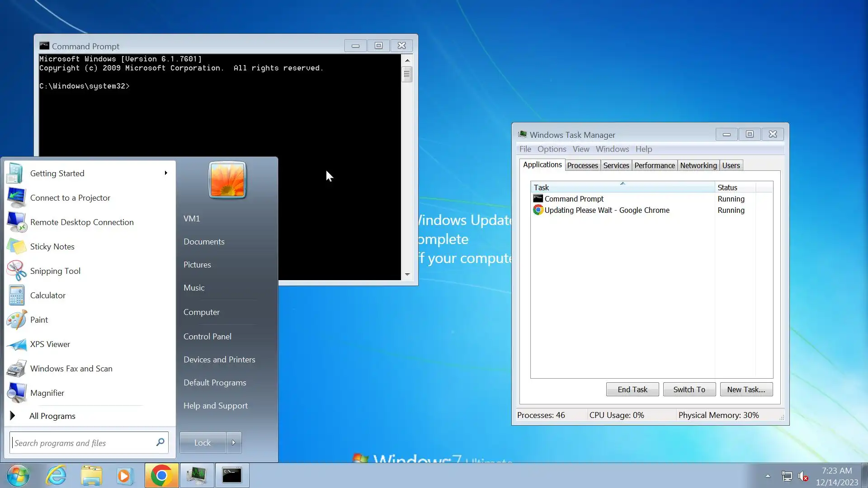
Task: Show hidden system tray icons
Action: pyautogui.click(x=768, y=476)
